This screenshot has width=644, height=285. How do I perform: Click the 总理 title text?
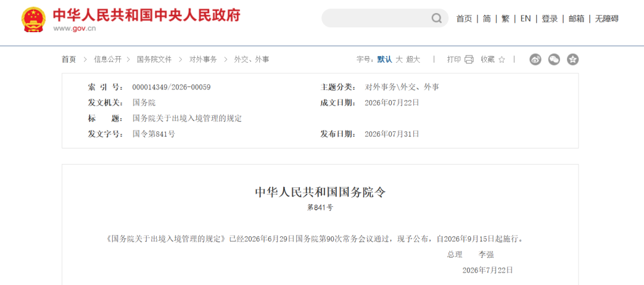454,255
